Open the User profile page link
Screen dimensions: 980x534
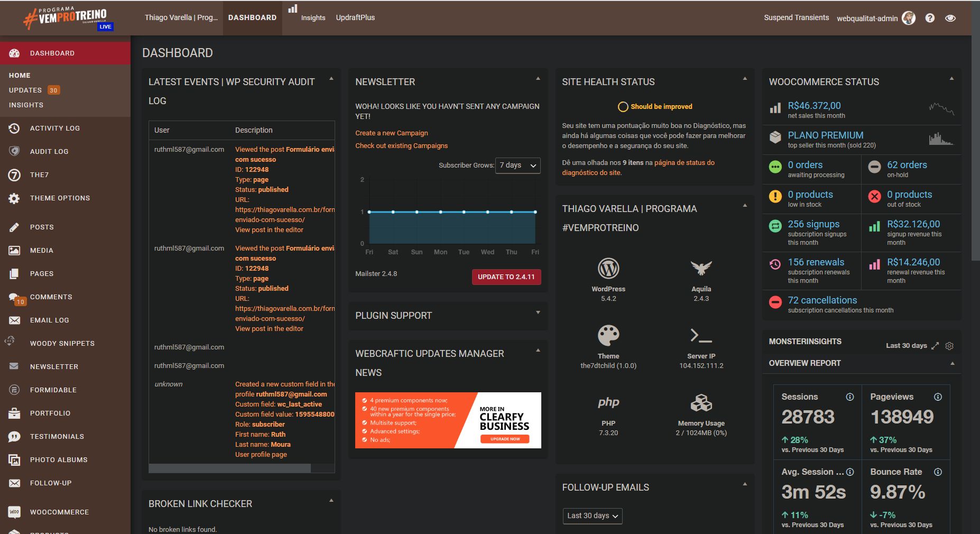(261, 455)
